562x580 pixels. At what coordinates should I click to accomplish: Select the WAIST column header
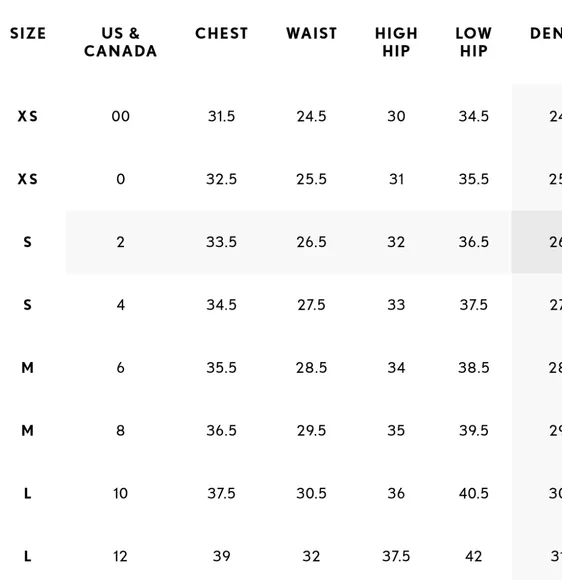click(x=312, y=33)
